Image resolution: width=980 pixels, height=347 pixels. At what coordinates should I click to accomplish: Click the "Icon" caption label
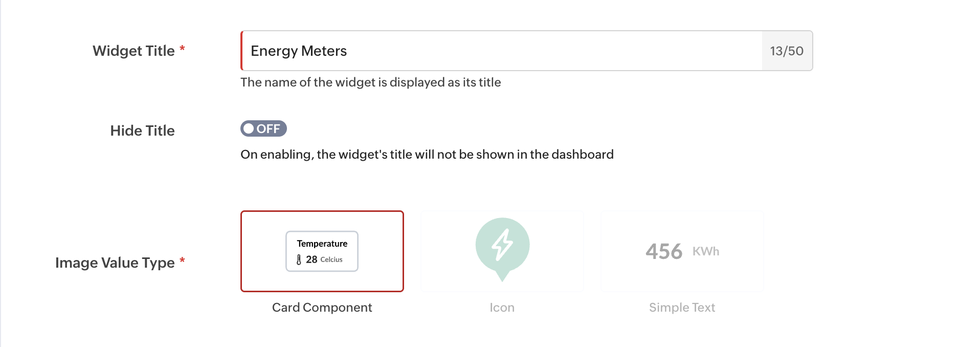point(502,308)
